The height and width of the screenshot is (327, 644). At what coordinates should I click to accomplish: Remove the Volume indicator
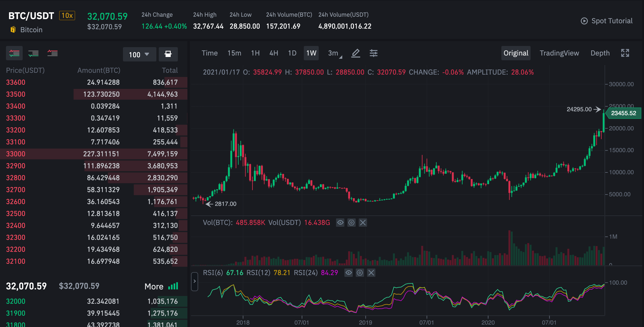pos(363,223)
